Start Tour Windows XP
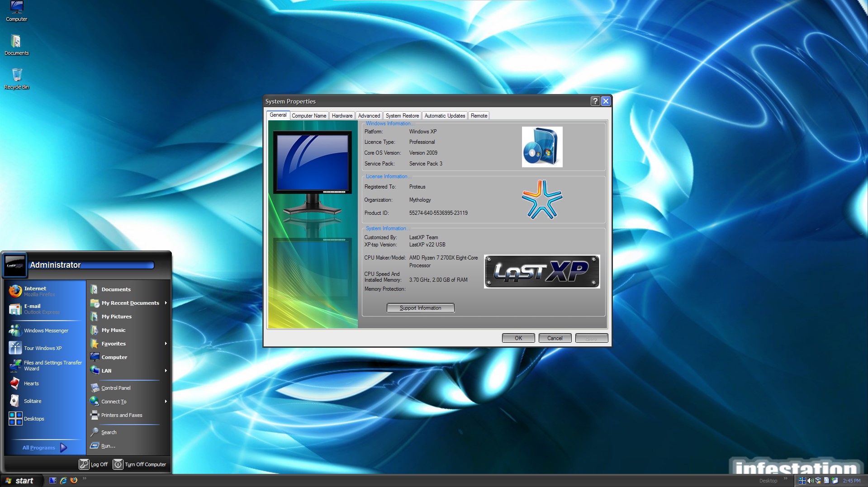Image resolution: width=868 pixels, height=487 pixels. [x=45, y=348]
